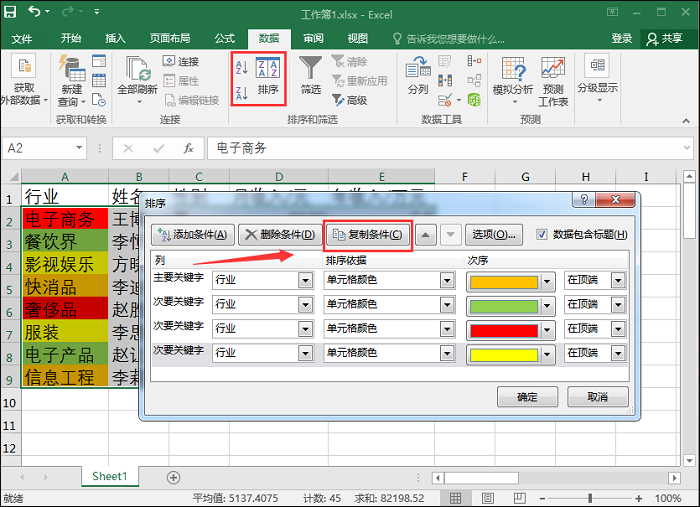Screen dimensions: 700x507
Task: Open Text to Columns tool
Action: 418,76
